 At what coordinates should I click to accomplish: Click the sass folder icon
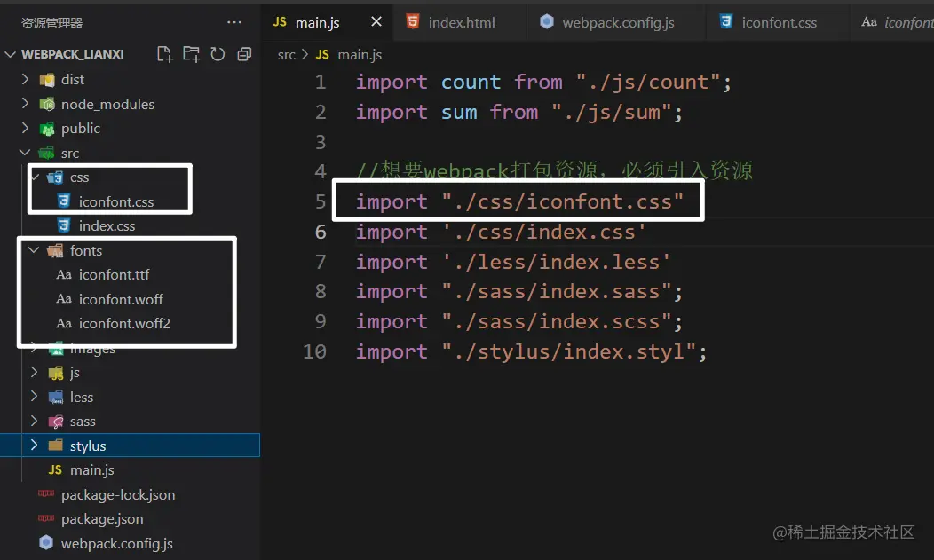point(56,422)
